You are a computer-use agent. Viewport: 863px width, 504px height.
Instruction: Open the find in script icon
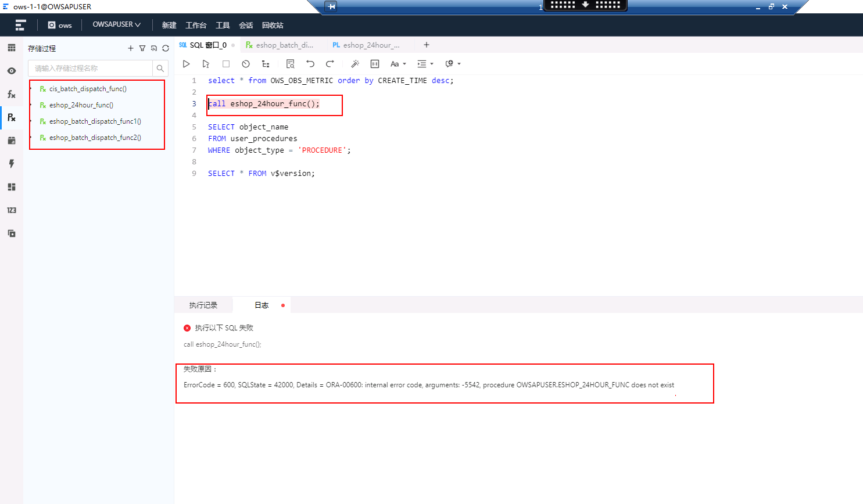click(x=291, y=64)
